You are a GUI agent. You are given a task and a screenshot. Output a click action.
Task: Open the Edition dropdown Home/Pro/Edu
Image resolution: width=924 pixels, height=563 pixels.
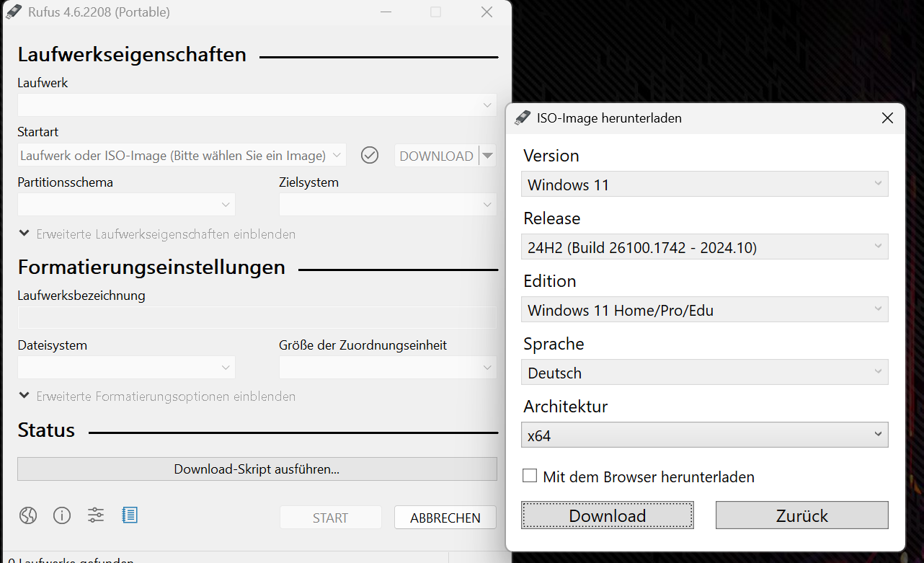click(705, 309)
